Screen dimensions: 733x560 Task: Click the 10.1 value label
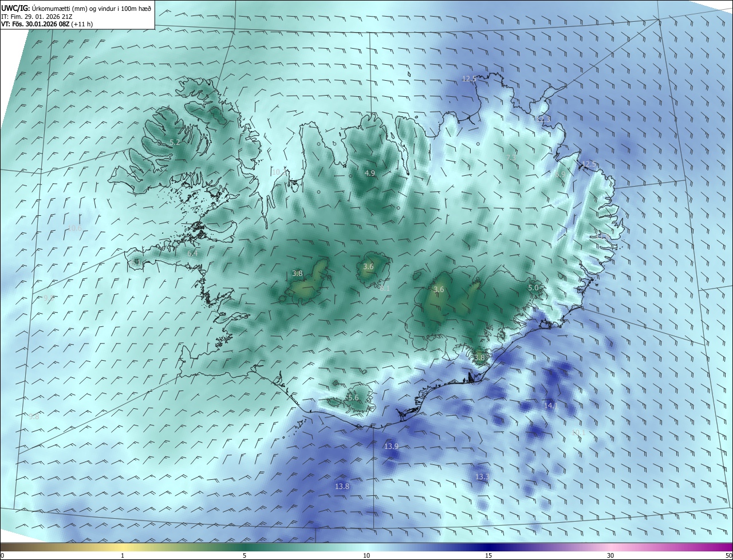(580, 433)
